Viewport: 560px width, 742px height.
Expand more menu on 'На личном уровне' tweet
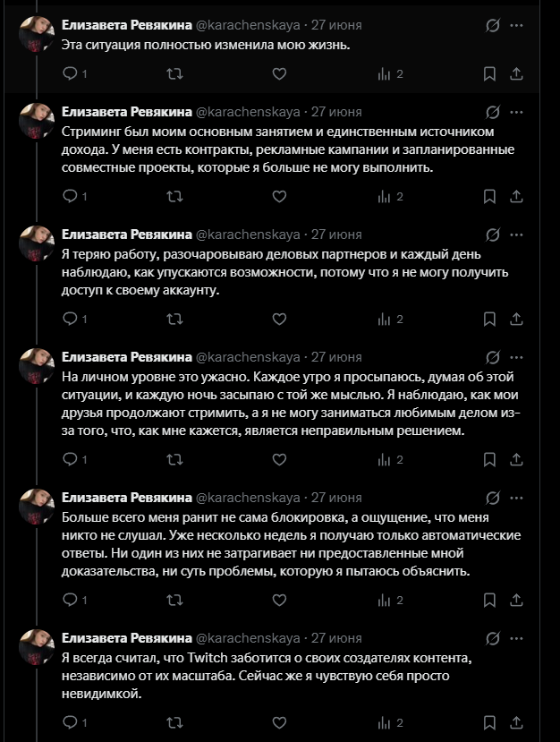coord(516,357)
